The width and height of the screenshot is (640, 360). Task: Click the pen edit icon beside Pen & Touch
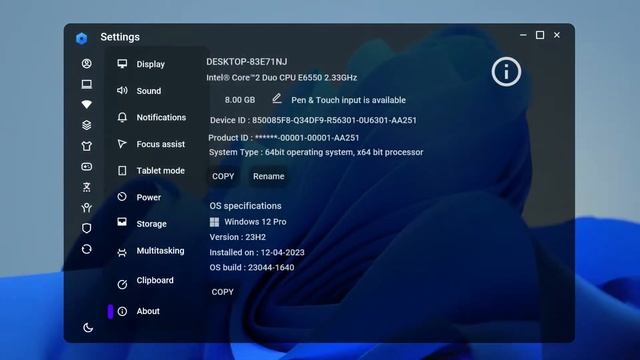tap(277, 99)
